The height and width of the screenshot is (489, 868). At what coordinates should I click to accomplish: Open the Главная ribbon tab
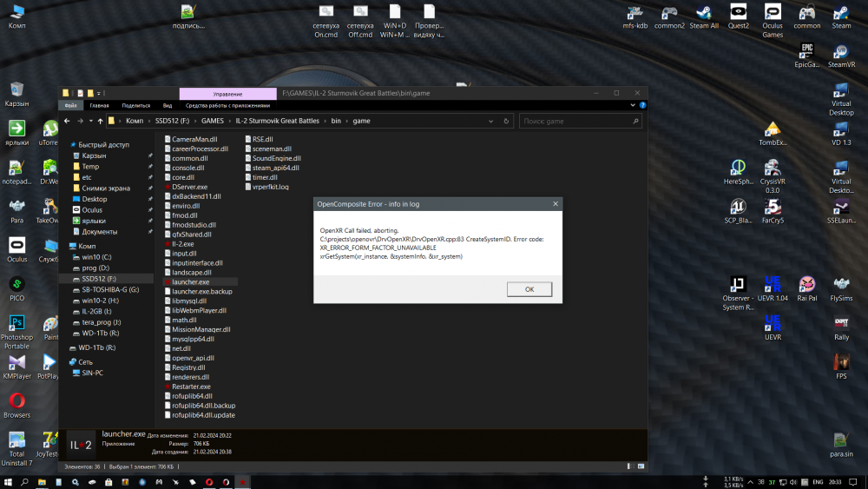point(99,105)
